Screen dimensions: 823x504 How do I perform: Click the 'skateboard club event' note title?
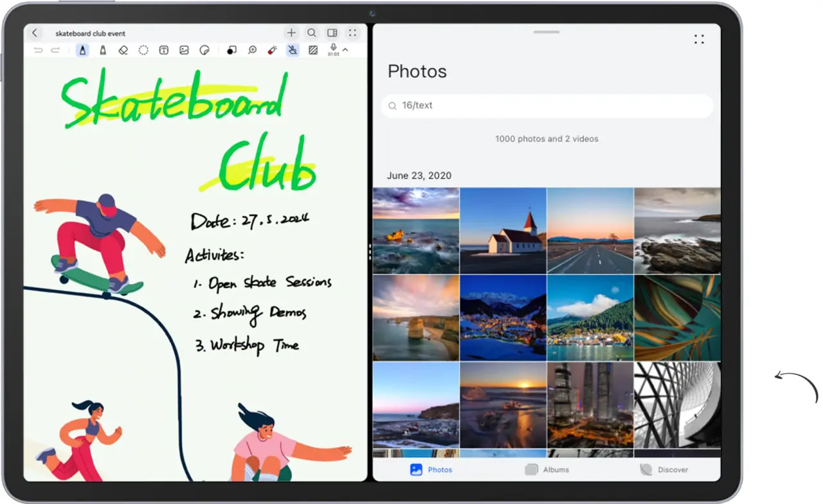[x=90, y=33]
